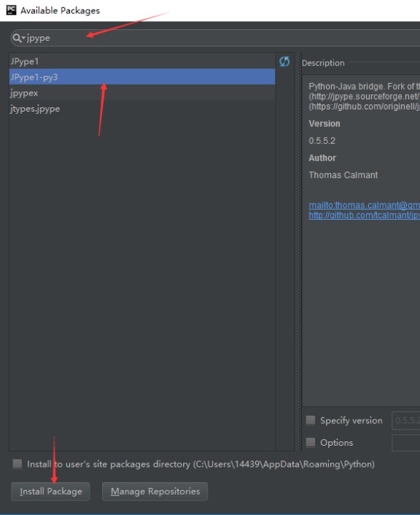Select the JPype1-py3 package

142,77
